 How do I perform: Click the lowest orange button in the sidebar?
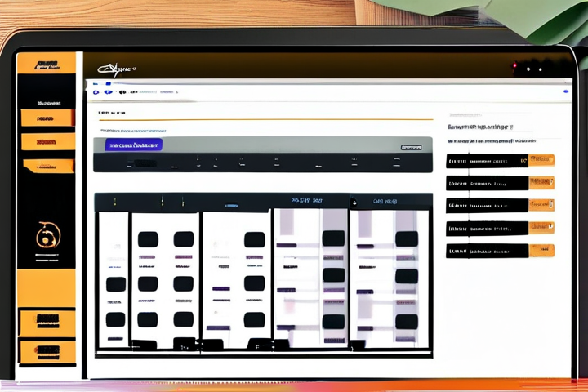tap(47, 351)
